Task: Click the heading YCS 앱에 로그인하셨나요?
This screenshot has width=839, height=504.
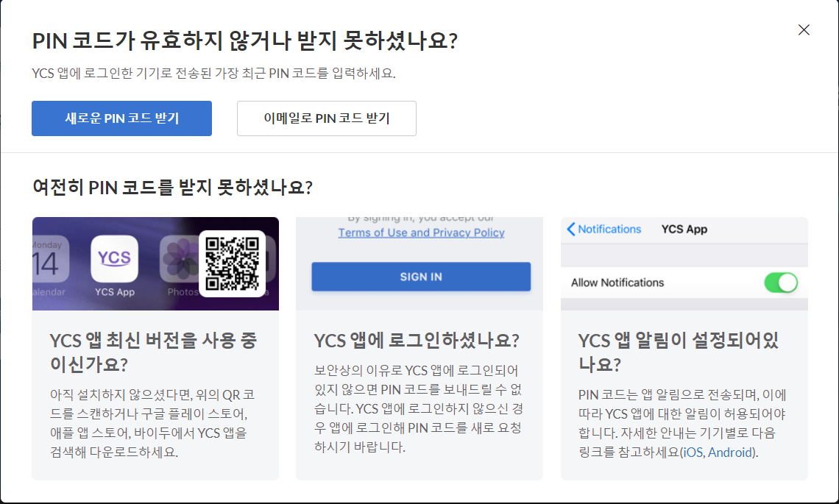Action: click(417, 340)
